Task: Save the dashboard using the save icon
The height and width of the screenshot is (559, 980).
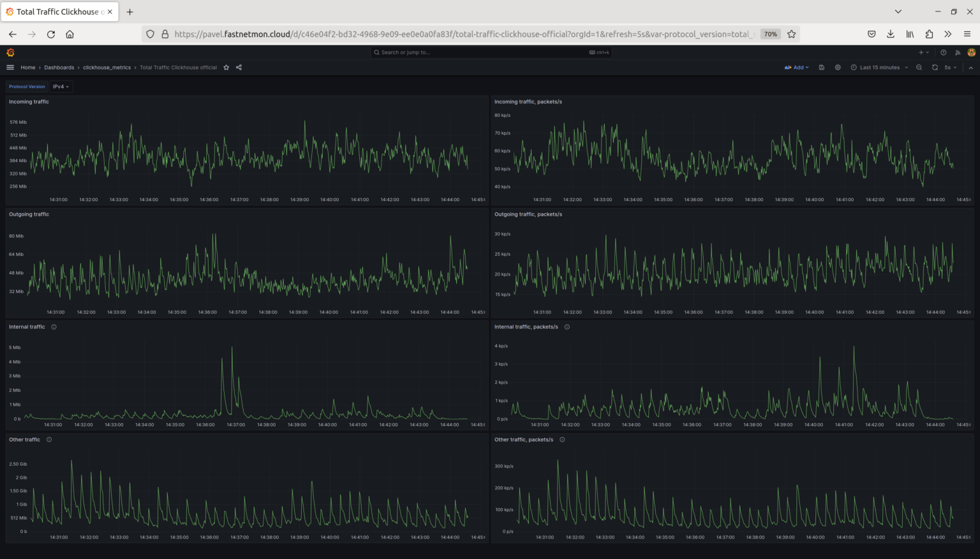Action: tap(822, 67)
